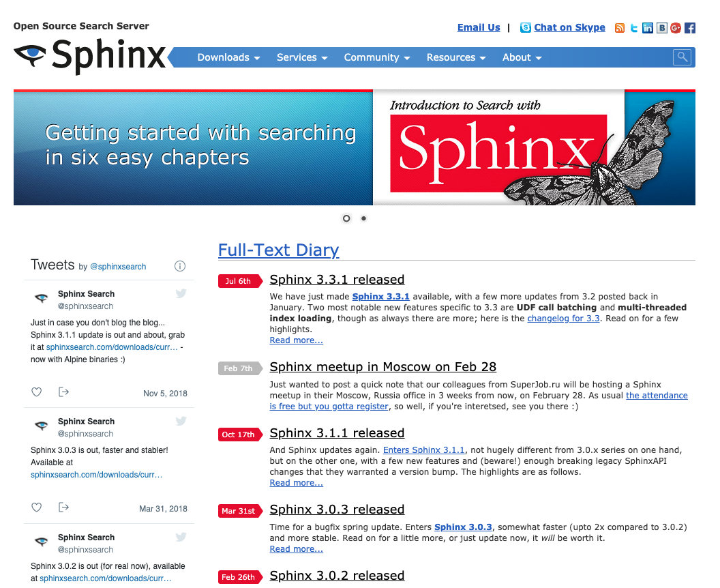Click the Feb 7th date tag
This screenshot has height=588, width=720.
click(x=240, y=368)
